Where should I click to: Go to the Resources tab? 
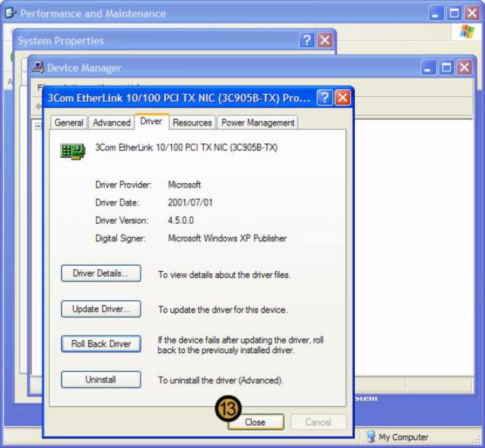[192, 123]
